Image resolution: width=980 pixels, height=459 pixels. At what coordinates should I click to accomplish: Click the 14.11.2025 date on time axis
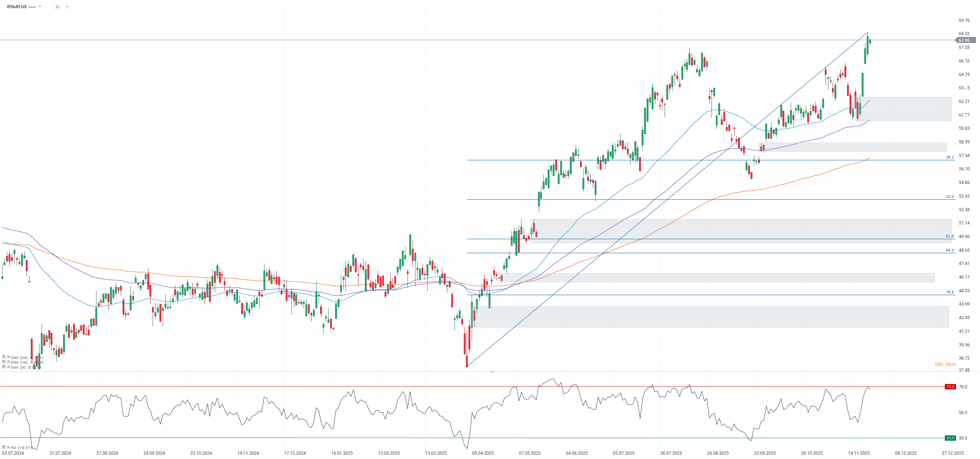click(858, 453)
